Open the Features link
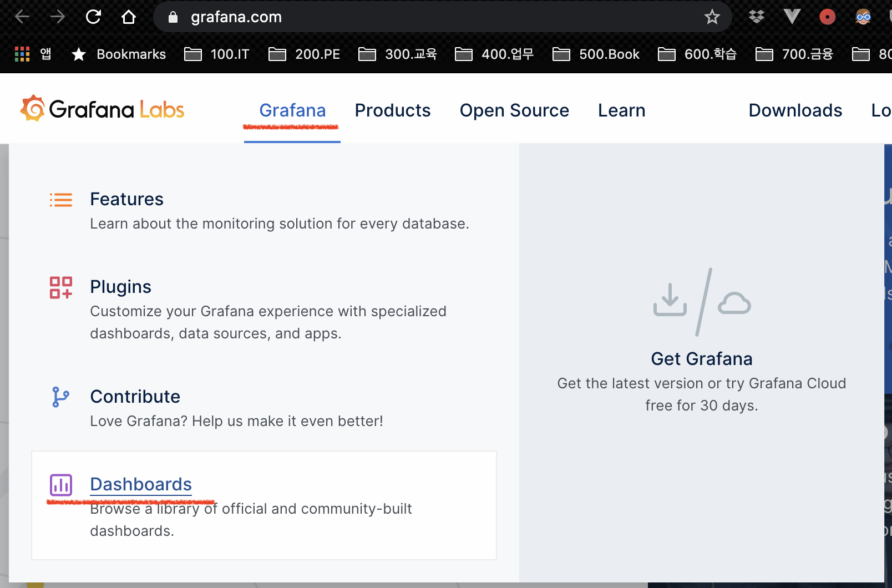Screen dimensions: 892x588 pyautogui.click(x=126, y=199)
